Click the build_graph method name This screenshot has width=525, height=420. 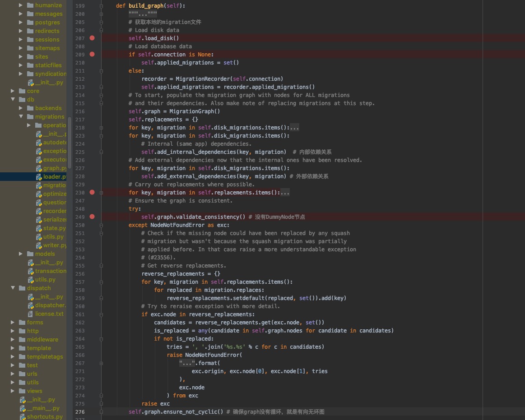pos(146,6)
